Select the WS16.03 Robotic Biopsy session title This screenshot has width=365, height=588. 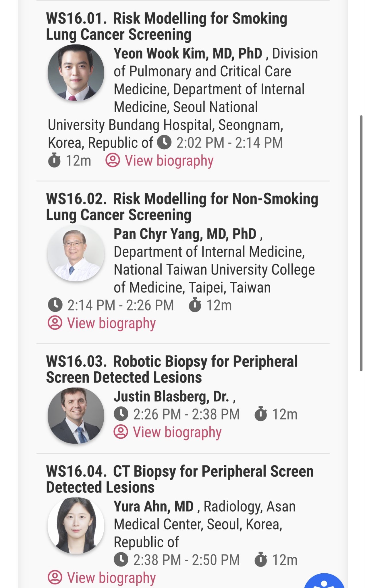(x=172, y=369)
